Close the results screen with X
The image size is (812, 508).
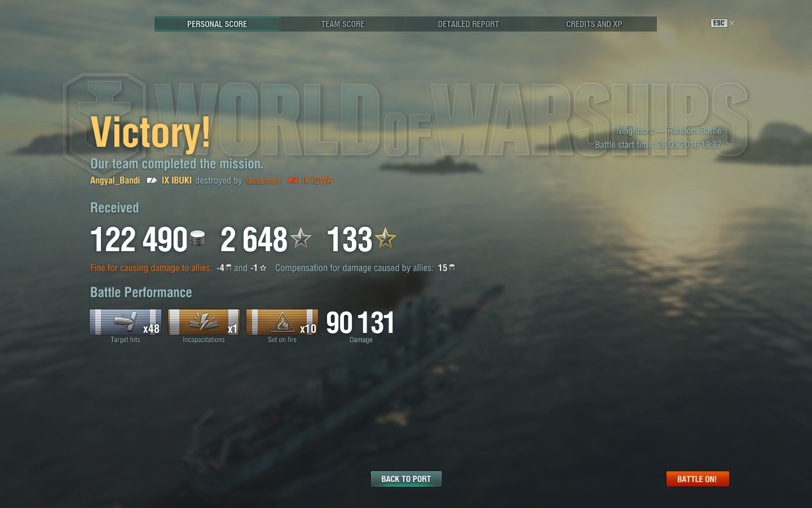[732, 23]
